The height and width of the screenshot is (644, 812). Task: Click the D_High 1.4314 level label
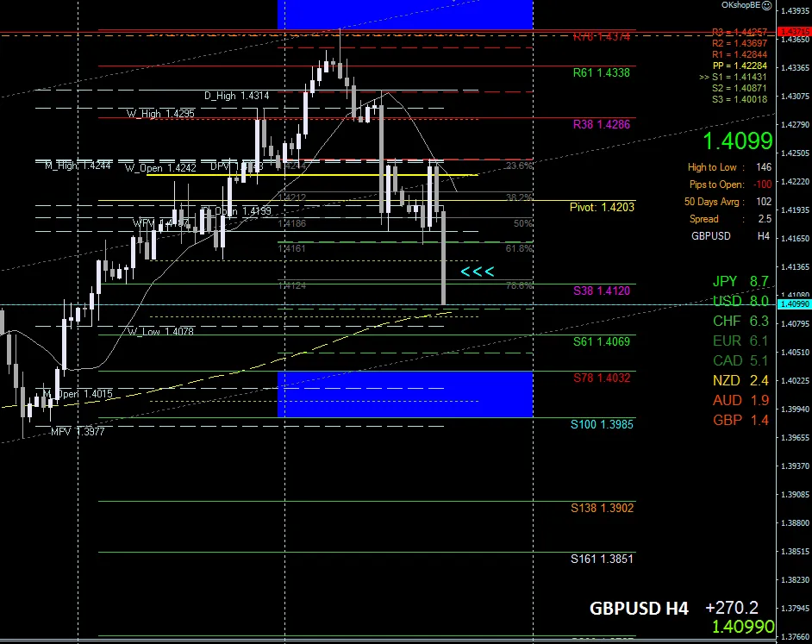point(237,96)
